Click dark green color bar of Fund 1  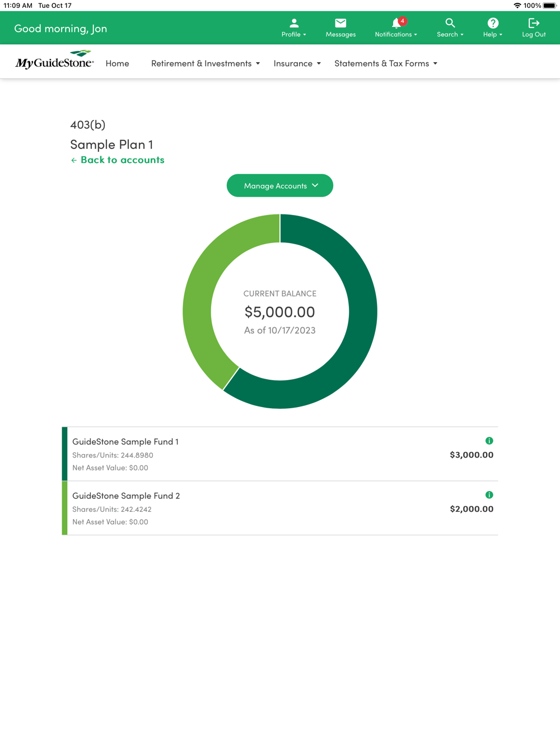(64, 454)
